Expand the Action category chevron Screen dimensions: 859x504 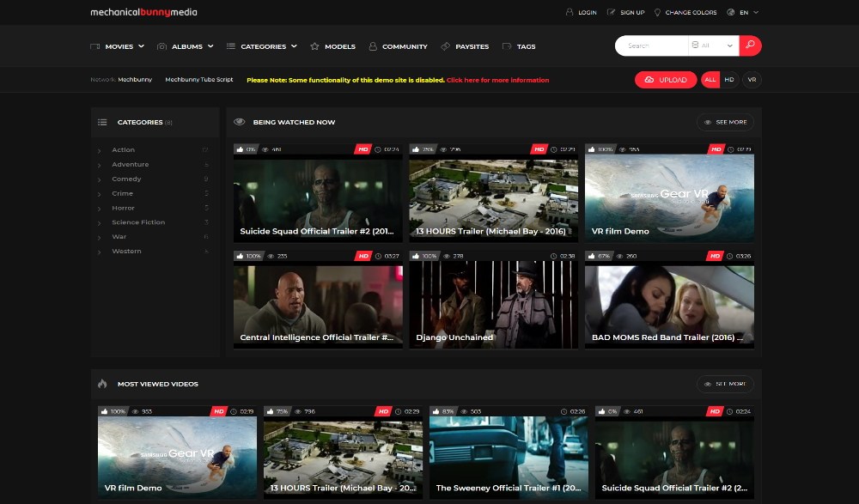pos(99,150)
